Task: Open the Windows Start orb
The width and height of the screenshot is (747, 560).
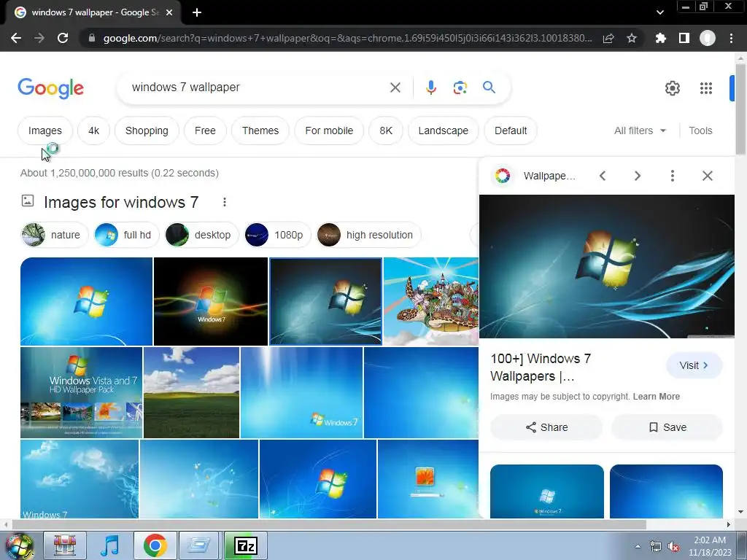Action: 19,545
